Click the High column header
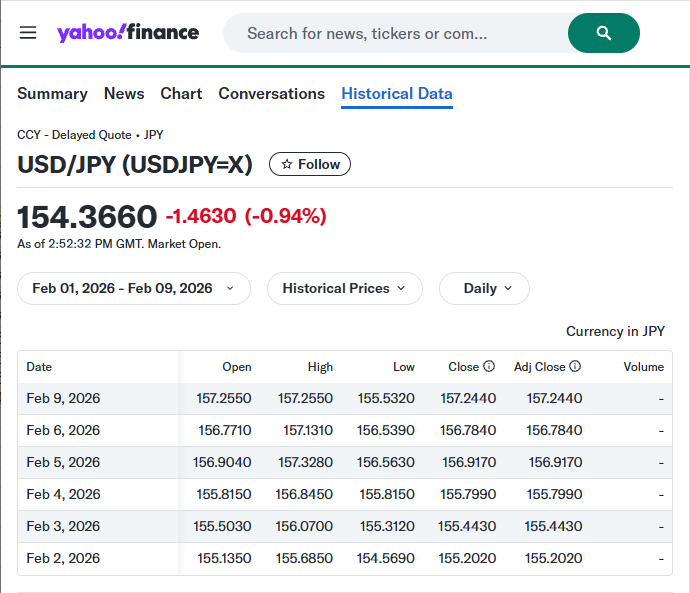Viewport: 690px width, 593px height. pos(320,366)
